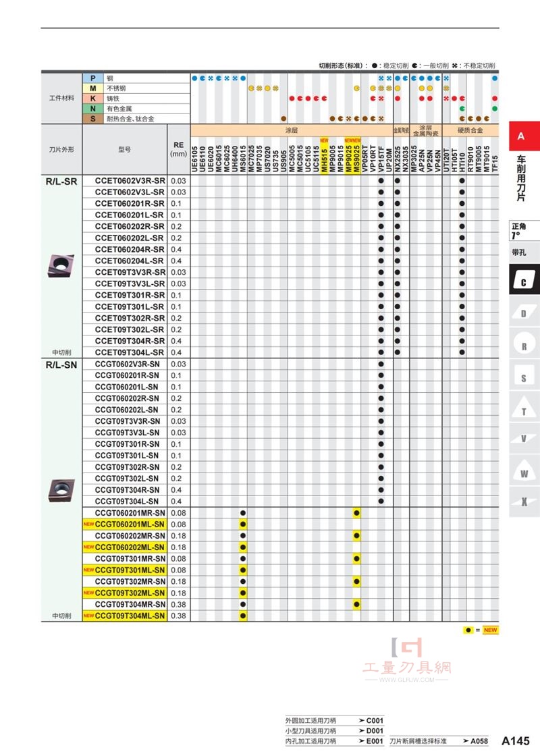Select the red 'A' chapter side tab
The image size is (540, 756).
pos(524,136)
